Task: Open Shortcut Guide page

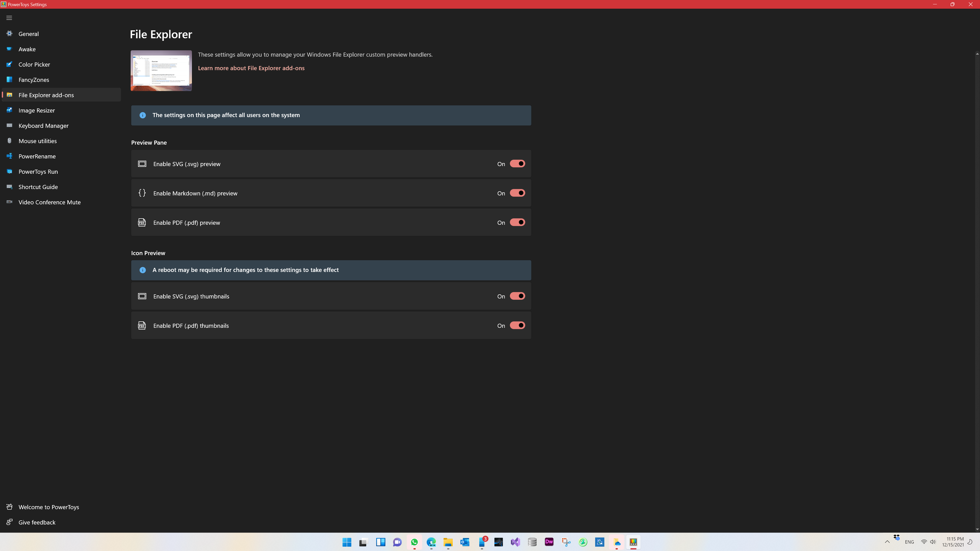Action: pyautogui.click(x=61, y=187)
